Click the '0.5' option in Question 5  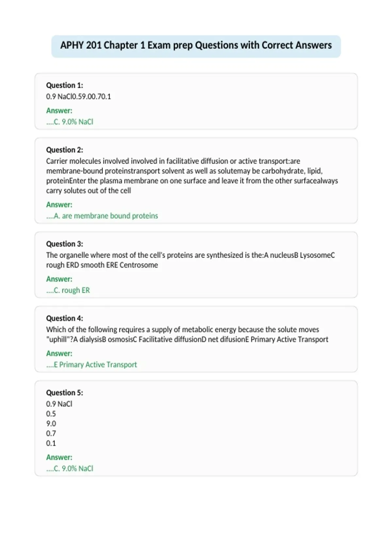(x=51, y=414)
